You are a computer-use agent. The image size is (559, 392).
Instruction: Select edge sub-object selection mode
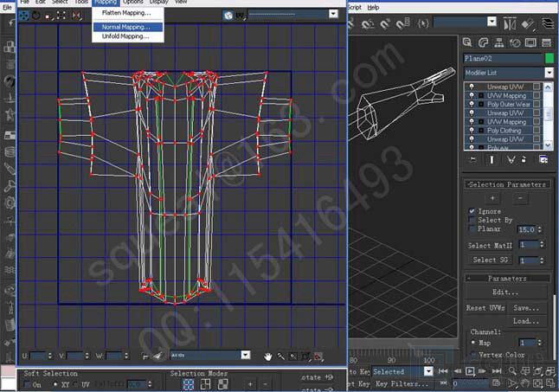(206, 384)
